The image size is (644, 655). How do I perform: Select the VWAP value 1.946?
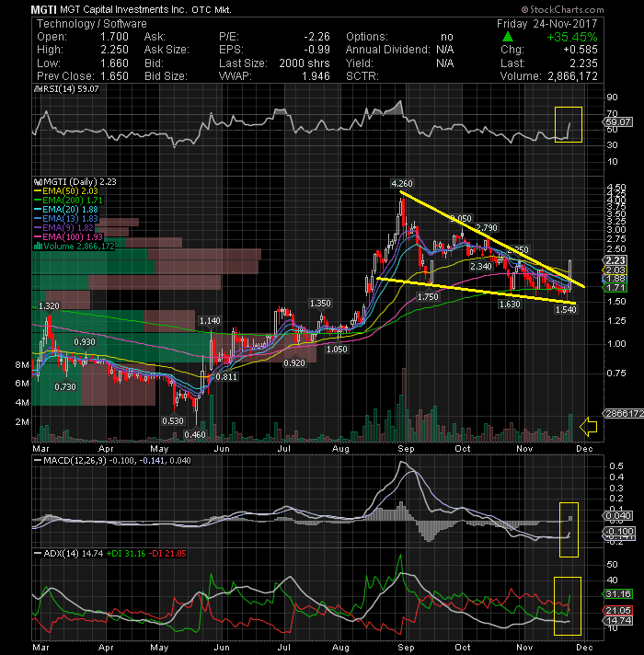tap(316, 76)
